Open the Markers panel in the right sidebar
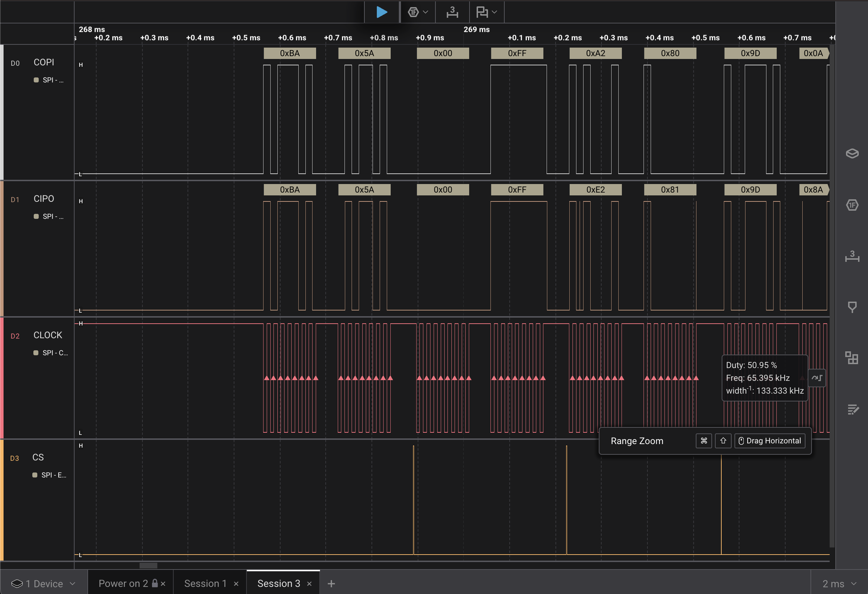Screen dimensions: 868x594 852,307
